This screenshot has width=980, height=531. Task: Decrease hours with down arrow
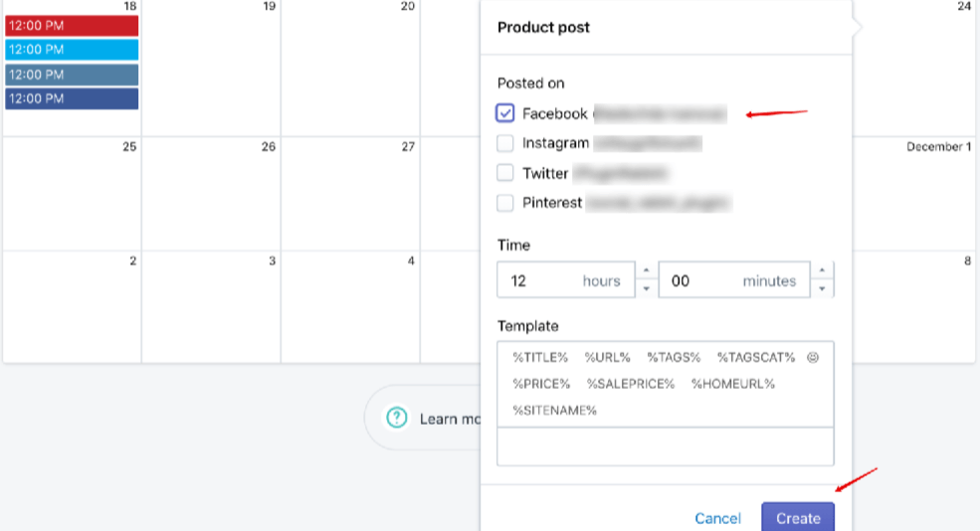pos(647,288)
